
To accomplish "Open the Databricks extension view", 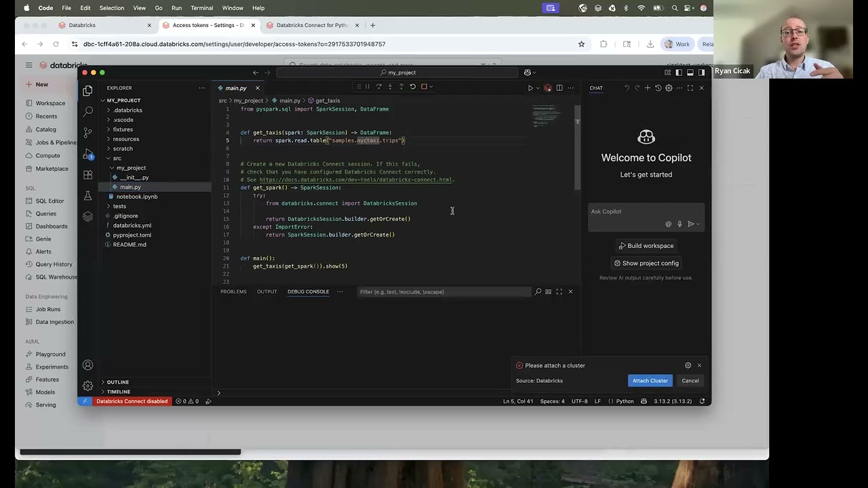I will [87, 217].
